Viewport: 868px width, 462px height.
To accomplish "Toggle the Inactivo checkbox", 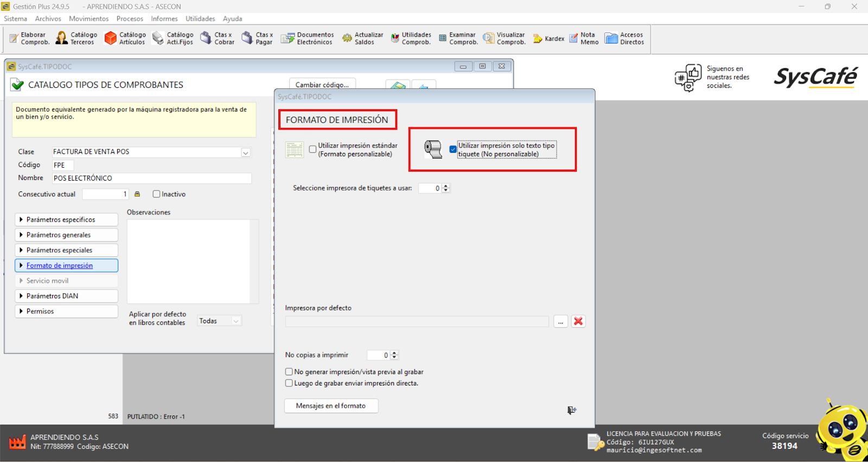I will point(157,194).
